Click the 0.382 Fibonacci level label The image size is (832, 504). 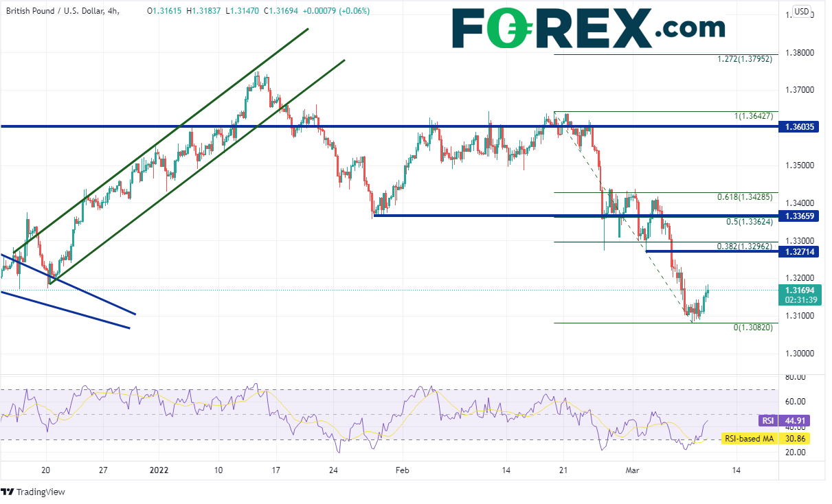(745, 247)
